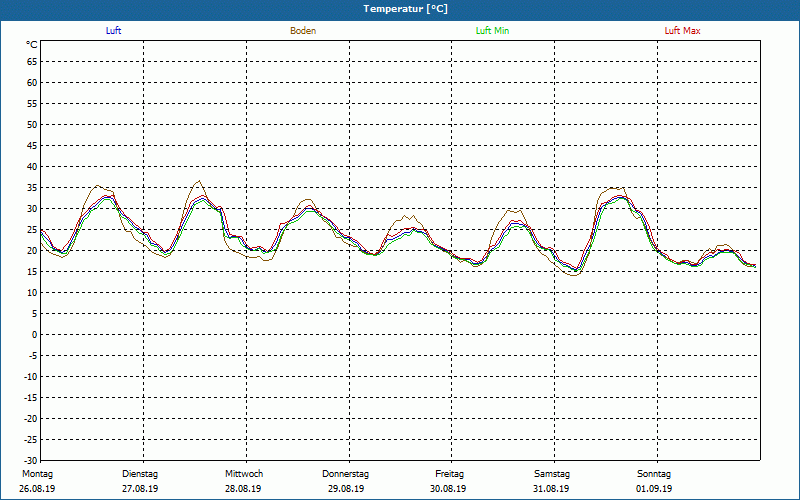800x500 pixels.
Task: Click the 'Sonntag' day label
Action: (654, 474)
